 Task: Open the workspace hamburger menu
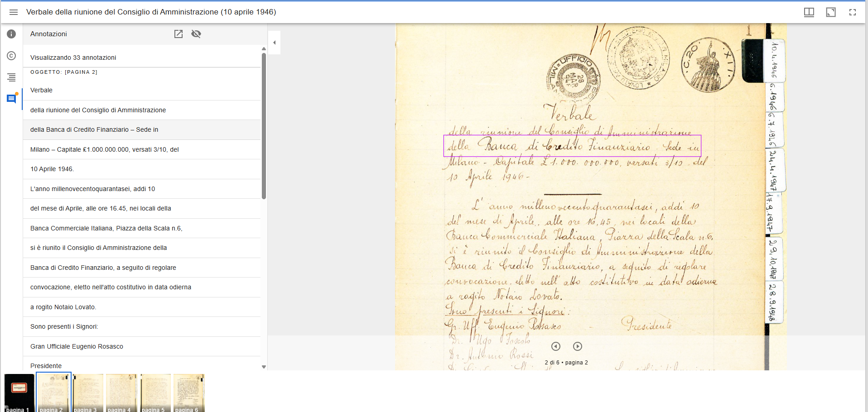click(x=14, y=12)
